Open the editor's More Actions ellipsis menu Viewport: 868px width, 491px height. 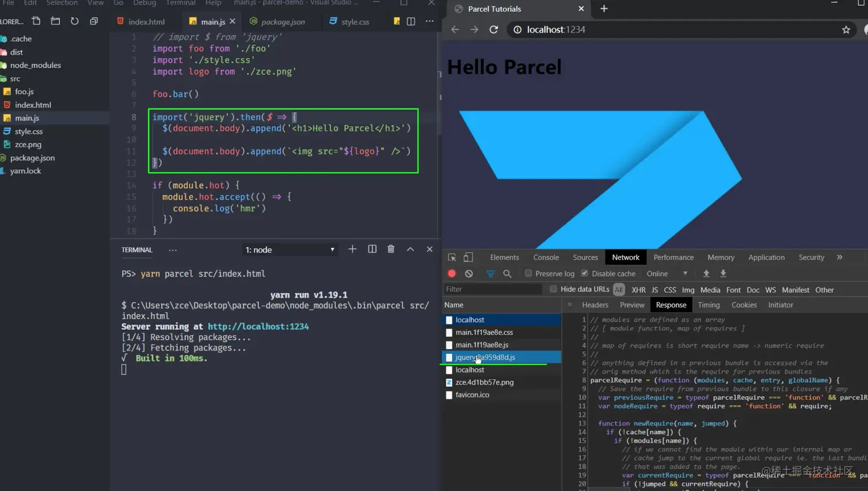click(x=429, y=21)
